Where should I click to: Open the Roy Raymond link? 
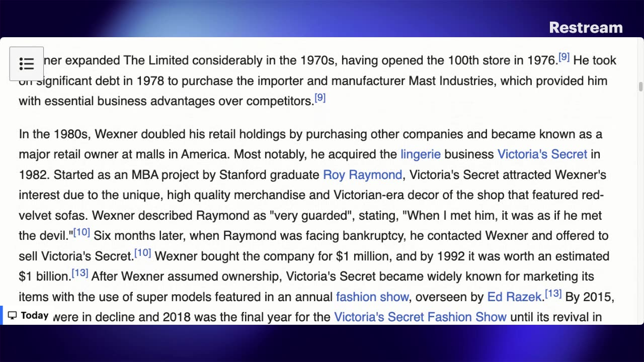click(x=362, y=175)
